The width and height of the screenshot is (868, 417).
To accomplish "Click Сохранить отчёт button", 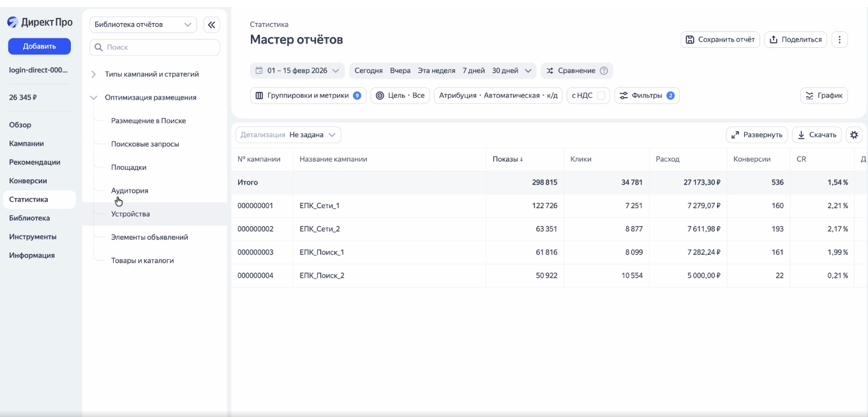I will coord(720,40).
